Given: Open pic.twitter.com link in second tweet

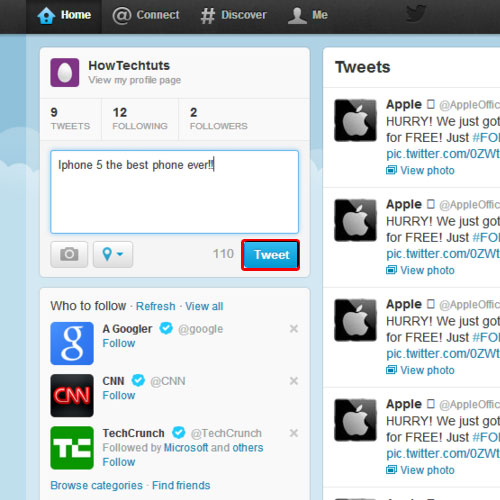Looking at the screenshot, I should pos(443,254).
